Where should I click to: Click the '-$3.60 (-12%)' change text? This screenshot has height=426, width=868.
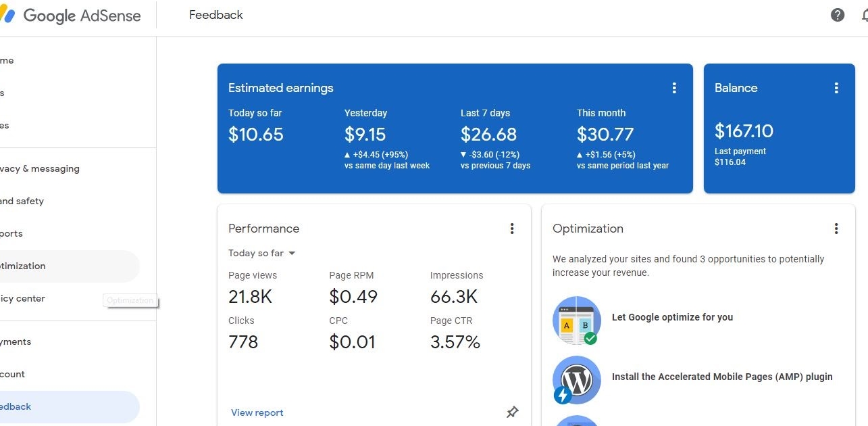[494, 155]
